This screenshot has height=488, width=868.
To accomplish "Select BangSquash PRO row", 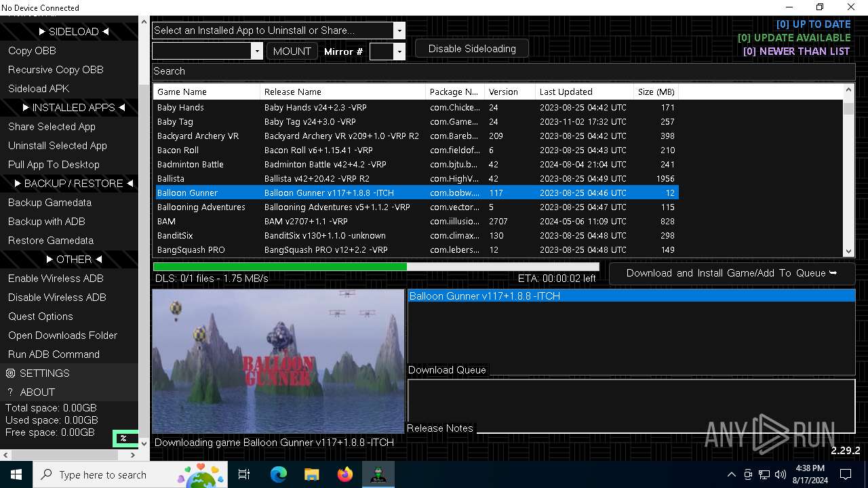I will (416, 250).
